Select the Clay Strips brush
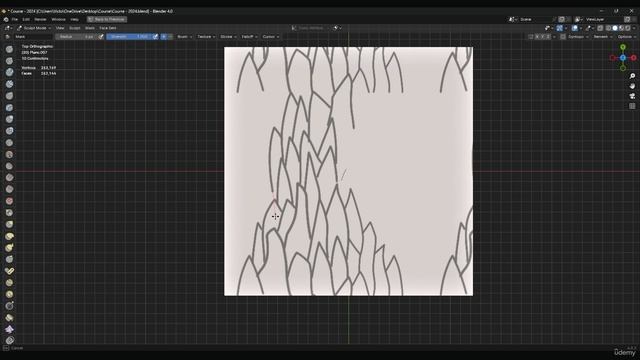The image size is (640, 360). coord(9,84)
